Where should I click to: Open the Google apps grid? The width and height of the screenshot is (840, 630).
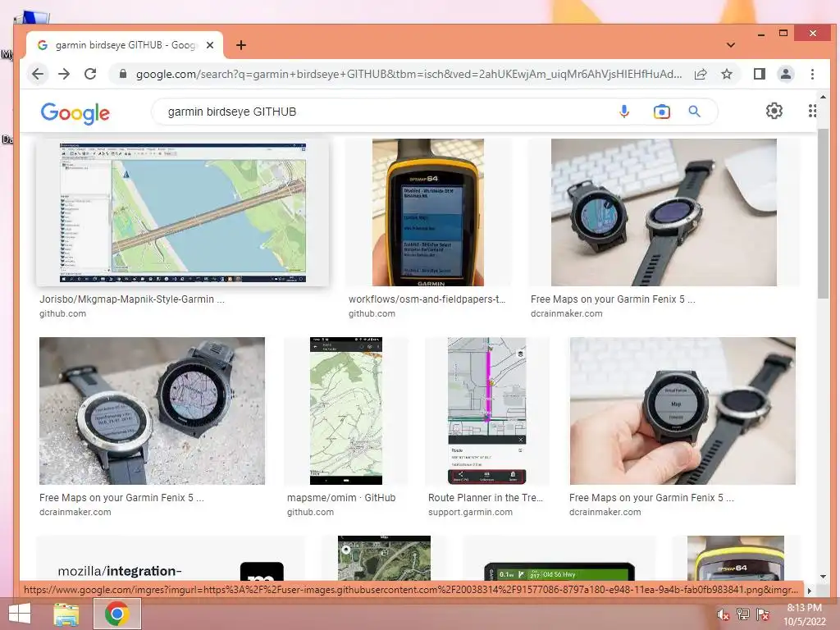[812, 111]
